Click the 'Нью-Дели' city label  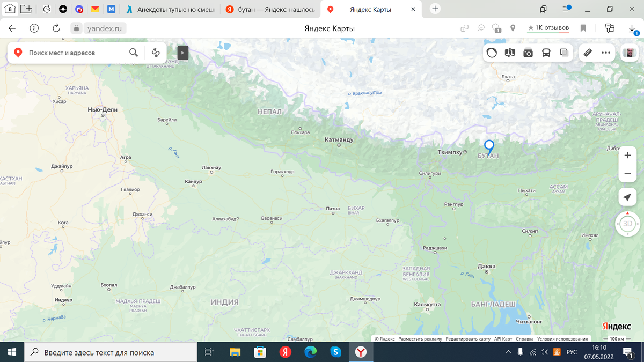tap(103, 109)
